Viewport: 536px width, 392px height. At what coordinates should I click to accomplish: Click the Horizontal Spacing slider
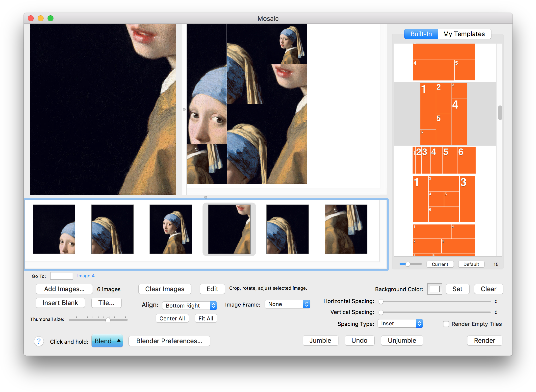point(435,301)
